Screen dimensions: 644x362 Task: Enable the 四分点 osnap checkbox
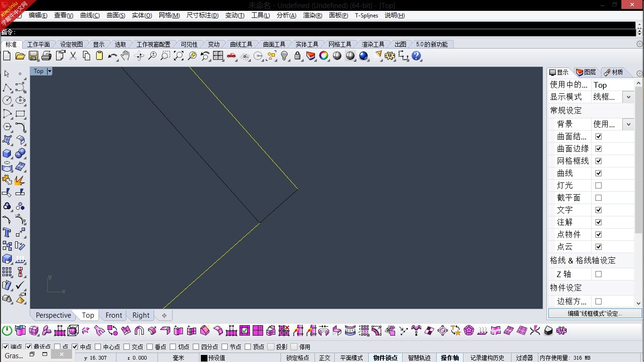196,347
